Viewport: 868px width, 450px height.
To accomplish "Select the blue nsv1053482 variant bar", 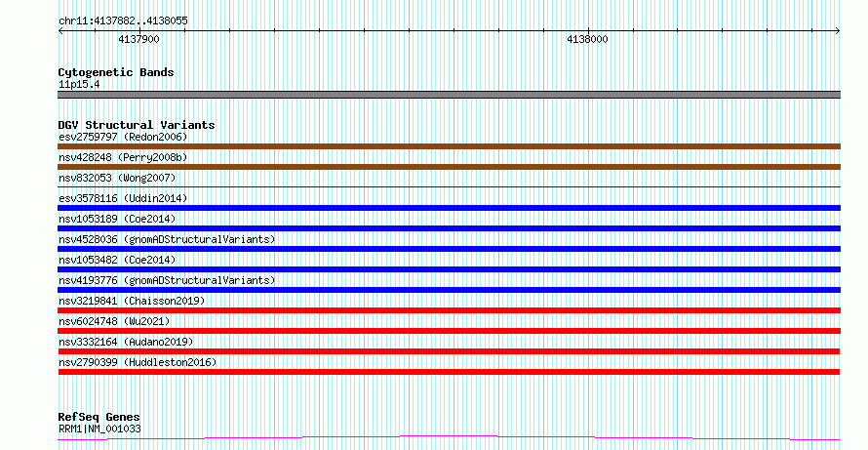I will click(449, 269).
